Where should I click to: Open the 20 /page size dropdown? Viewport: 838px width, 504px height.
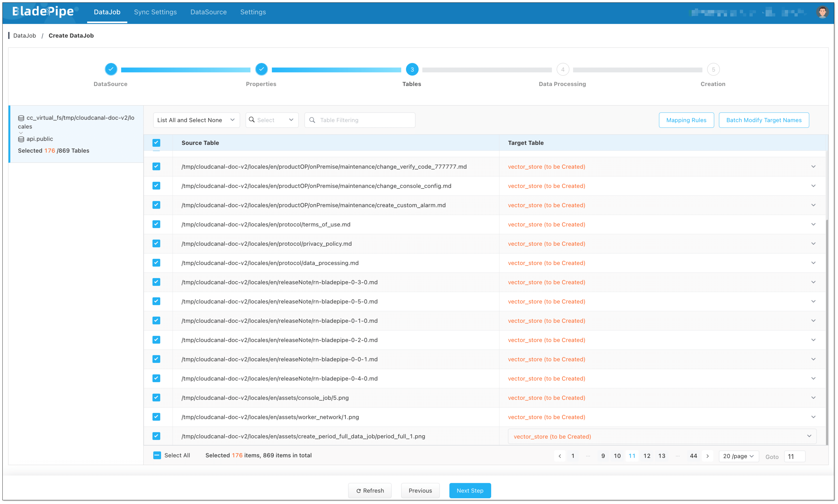[738, 456]
